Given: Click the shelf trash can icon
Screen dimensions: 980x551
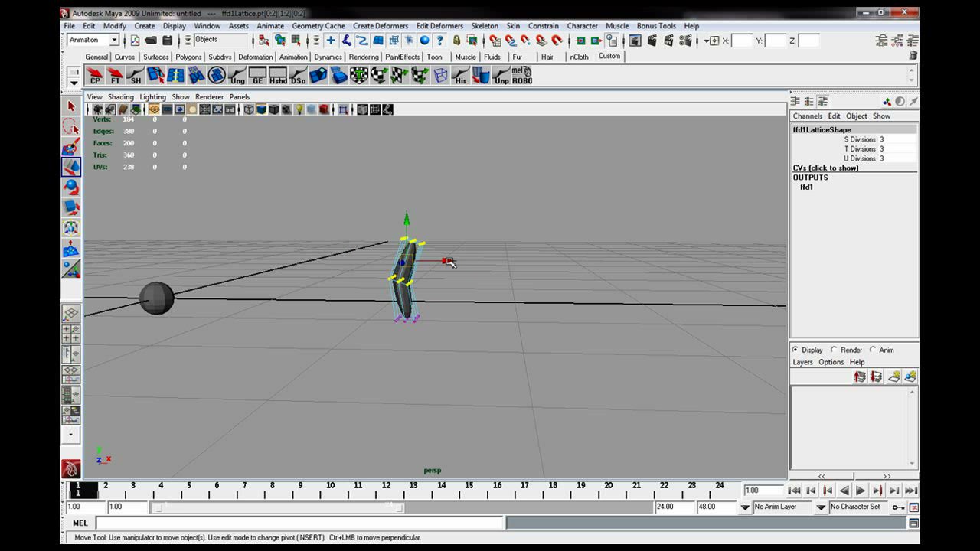Looking at the screenshot, I should tap(913, 56).
